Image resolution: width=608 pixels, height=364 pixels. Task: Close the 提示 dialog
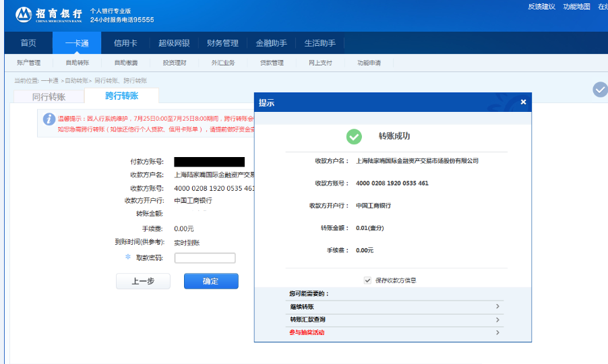pos(523,102)
